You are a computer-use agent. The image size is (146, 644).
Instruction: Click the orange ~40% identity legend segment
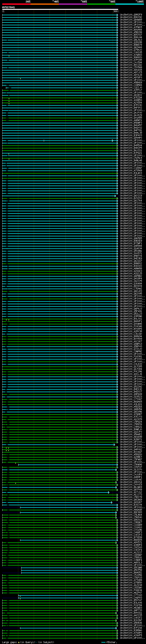tap(45, 4)
